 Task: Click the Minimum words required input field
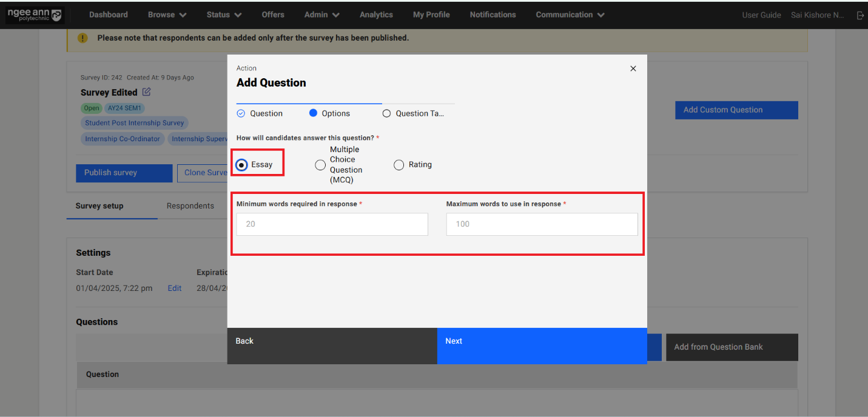pos(332,224)
